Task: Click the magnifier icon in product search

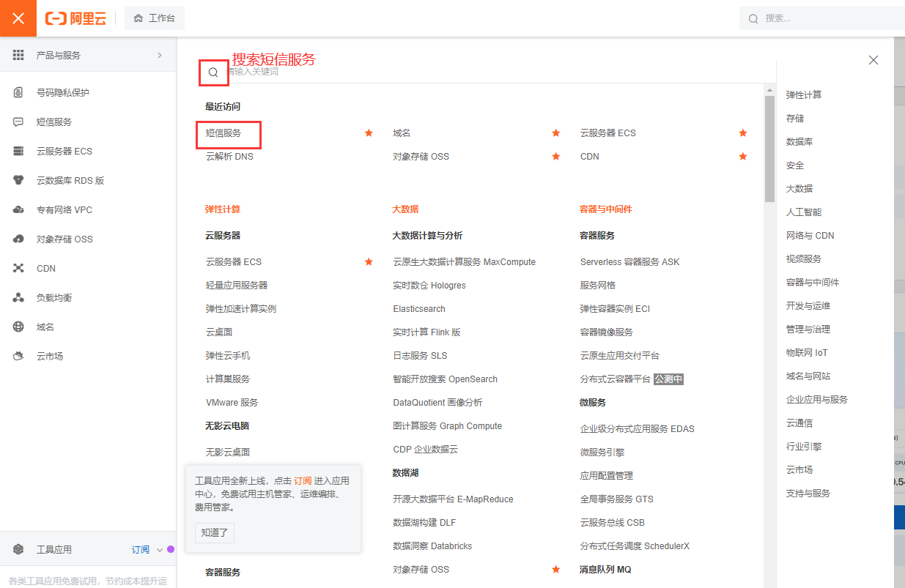Action: click(x=213, y=72)
